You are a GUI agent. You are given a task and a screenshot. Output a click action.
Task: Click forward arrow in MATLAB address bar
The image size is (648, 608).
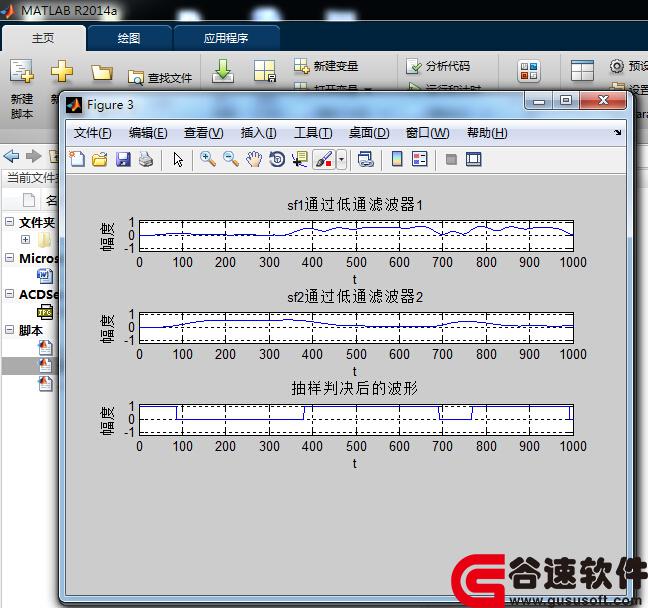(x=34, y=156)
